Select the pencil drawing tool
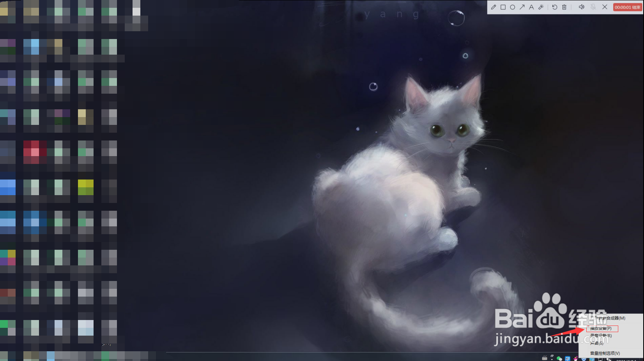The width and height of the screenshot is (644, 361). point(494,7)
